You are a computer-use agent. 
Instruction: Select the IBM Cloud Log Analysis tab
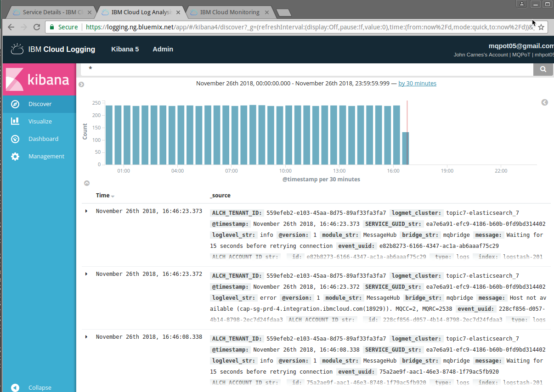pos(141,12)
